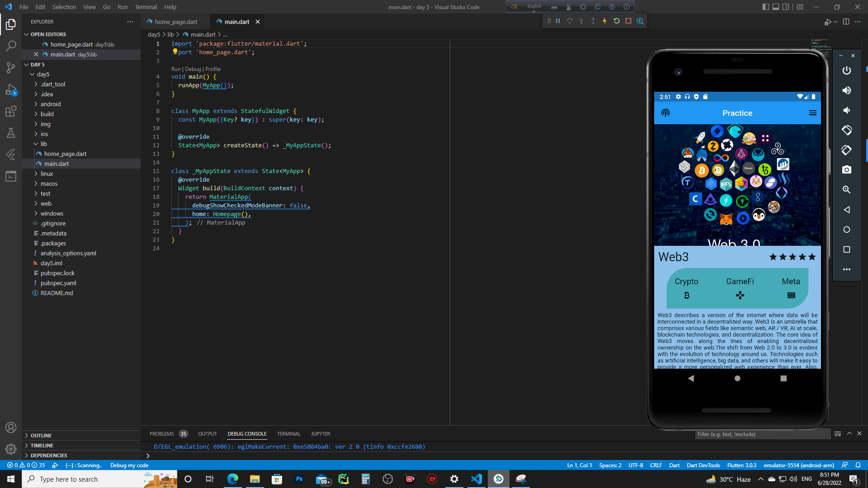Viewport: 868px width, 488px height.
Task: Open the Run and Debug view
Action: [x=11, y=90]
